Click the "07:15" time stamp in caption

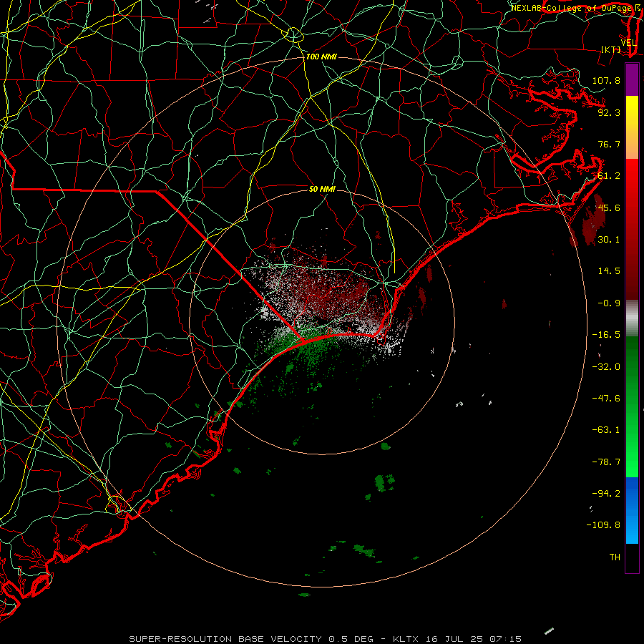pyautogui.click(x=506, y=639)
